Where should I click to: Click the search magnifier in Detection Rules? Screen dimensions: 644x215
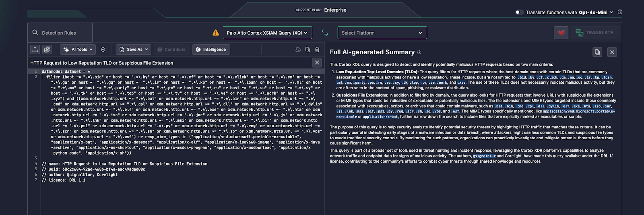pos(35,33)
